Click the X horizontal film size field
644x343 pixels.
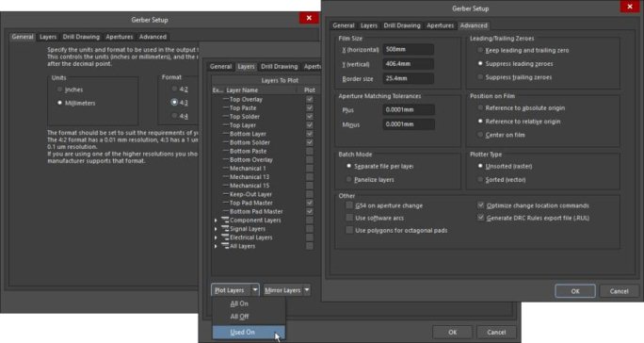point(409,49)
